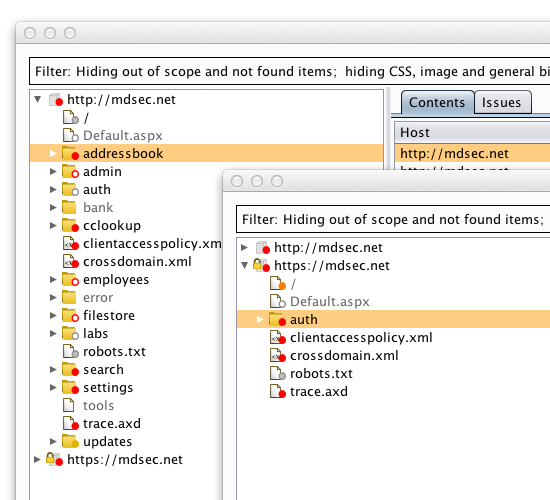Viewport: 550px width, 500px height.
Task: Expand the labs folder
Action: click(53, 333)
